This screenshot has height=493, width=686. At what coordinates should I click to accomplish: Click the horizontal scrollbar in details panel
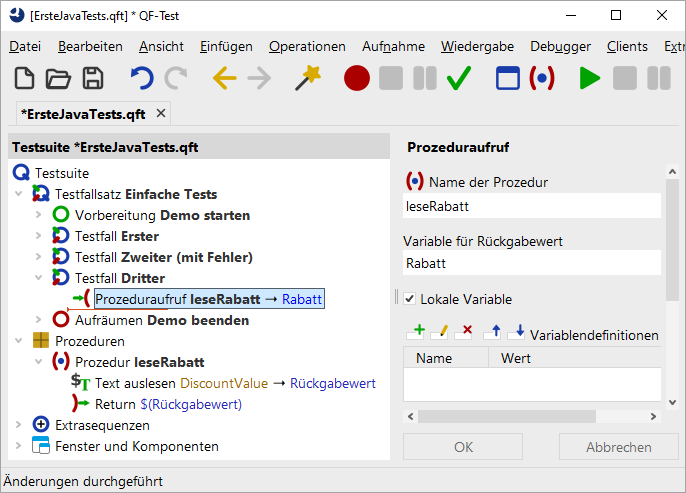click(x=507, y=416)
